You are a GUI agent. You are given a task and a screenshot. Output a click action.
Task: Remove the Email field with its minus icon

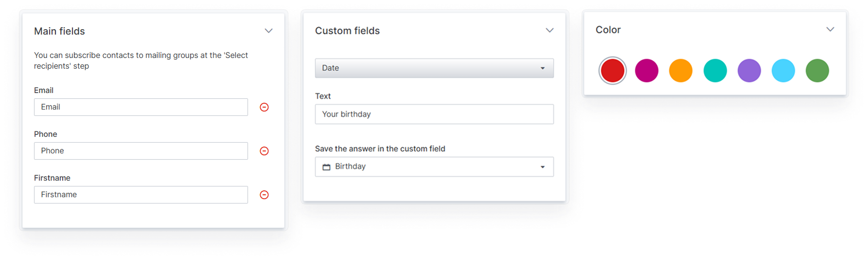pos(264,107)
